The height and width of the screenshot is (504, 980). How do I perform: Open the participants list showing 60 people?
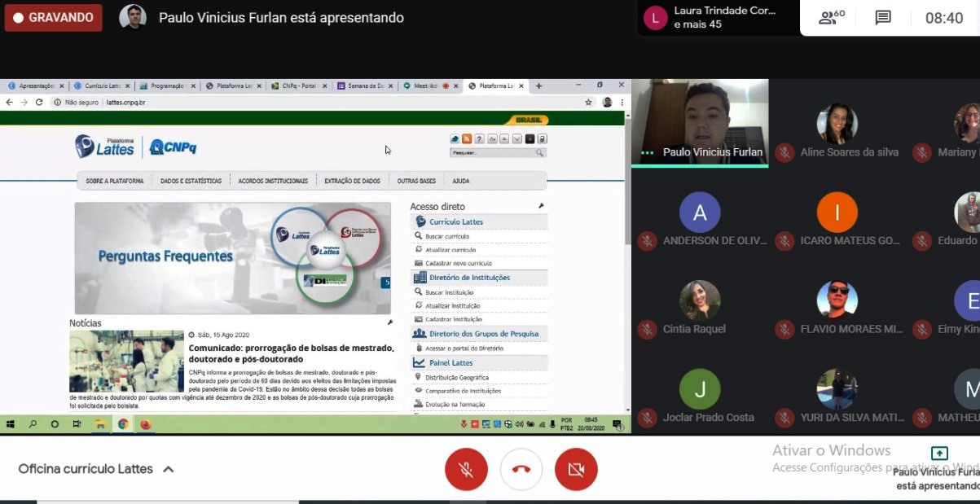(831, 18)
